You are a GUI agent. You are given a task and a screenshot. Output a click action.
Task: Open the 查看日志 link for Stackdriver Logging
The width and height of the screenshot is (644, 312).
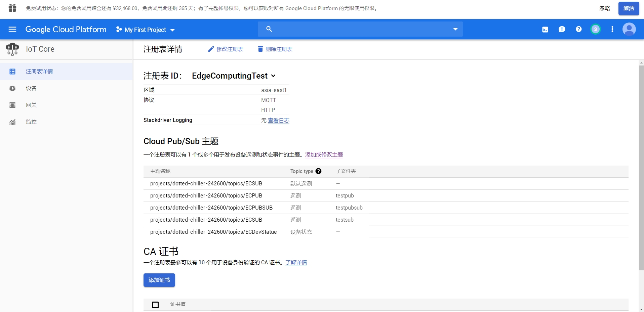(278, 120)
